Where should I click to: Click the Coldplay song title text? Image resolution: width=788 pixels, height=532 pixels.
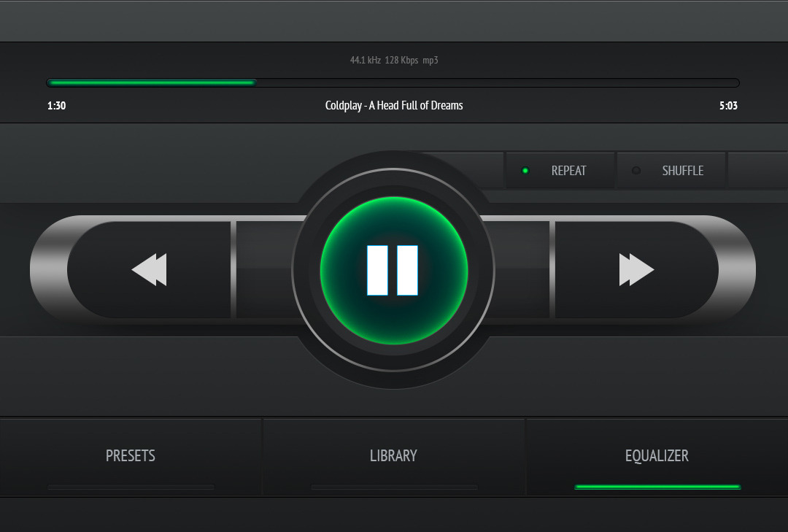tap(394, 106)
